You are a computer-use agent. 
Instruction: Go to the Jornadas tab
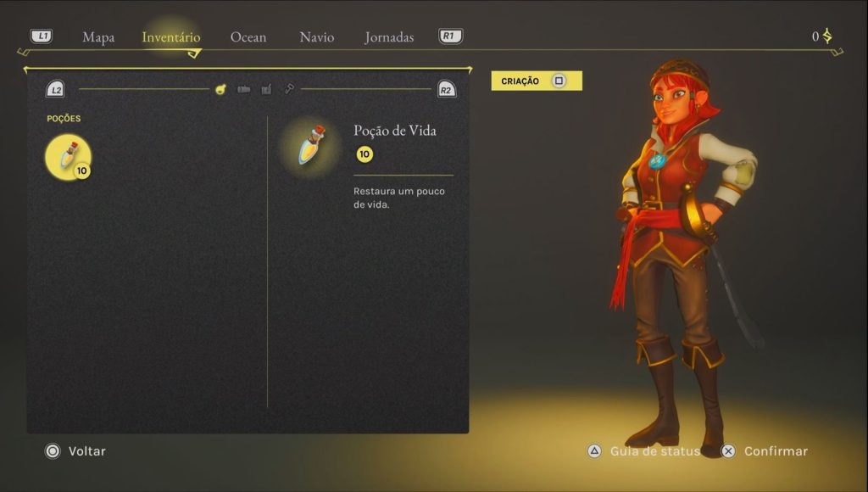(389, 37)
